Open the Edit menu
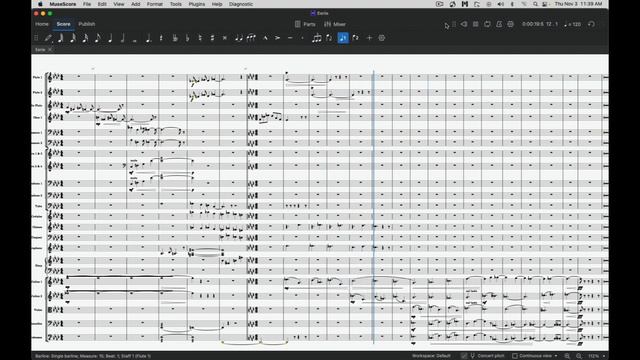Screen dimensions: 640x360 click(x=102, y=4)
